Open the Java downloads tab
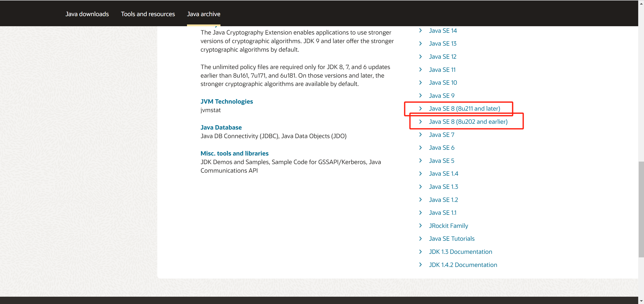Screen dimensions: 644x304 point(87,14)
